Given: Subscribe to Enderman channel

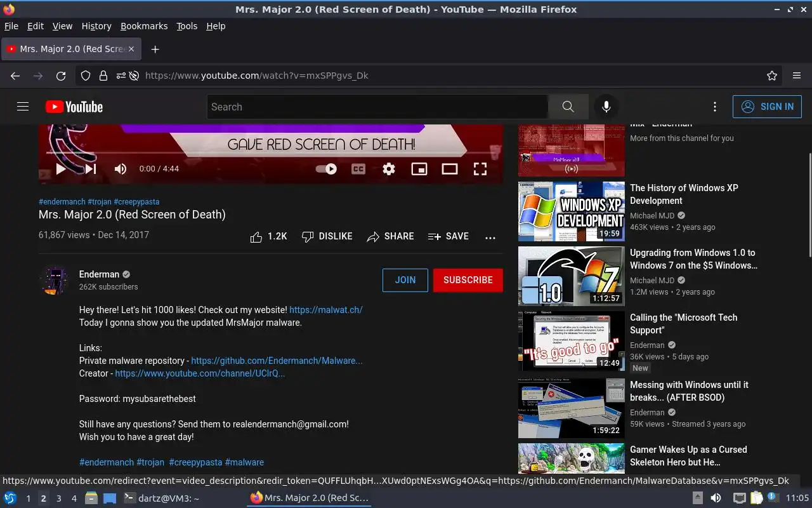Looking at the screenshot, I should pyautogui.click(x=468, y=280).
